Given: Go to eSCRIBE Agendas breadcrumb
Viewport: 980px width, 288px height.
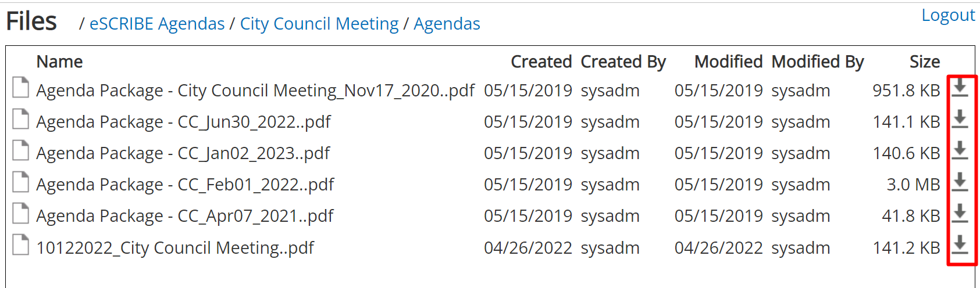Looking at the screenshot, I should pyautogui.click(x=157, y=24).
